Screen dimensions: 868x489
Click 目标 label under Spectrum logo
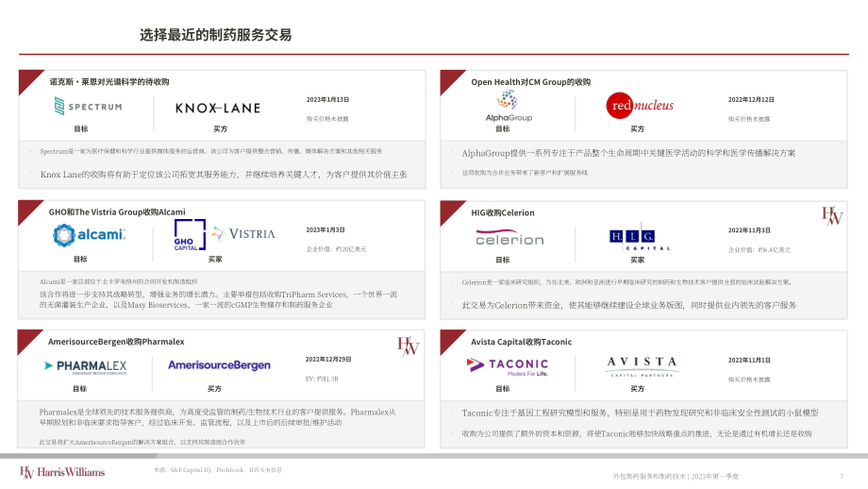(81, 128)
